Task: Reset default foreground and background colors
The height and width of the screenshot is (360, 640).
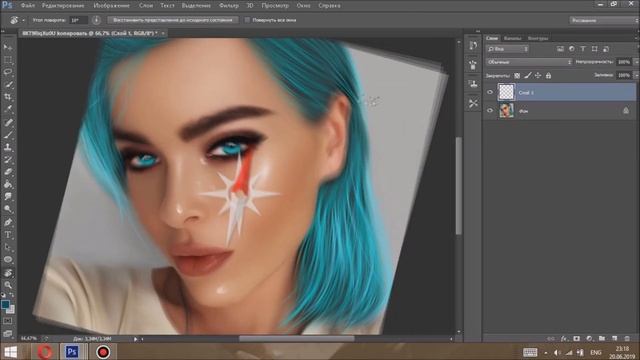Action: point(3,295)
